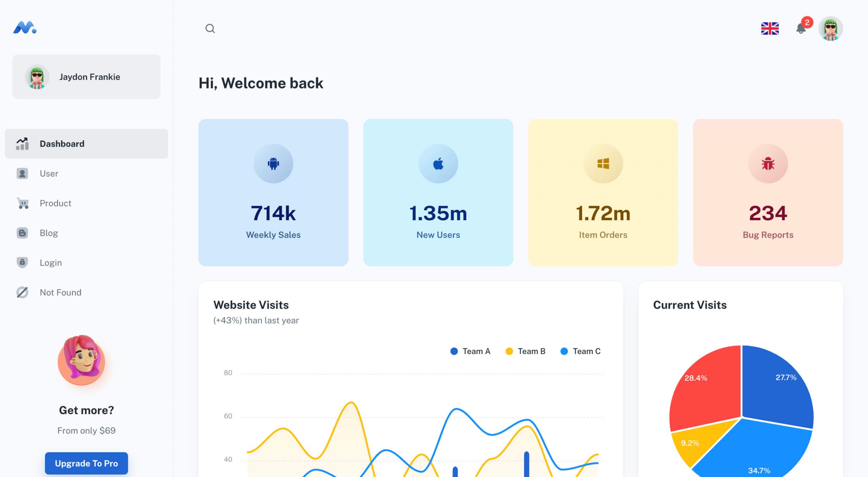Toggle Team A series in chart legend
This screenshot has width=868, height=477.
coord(470,351)
